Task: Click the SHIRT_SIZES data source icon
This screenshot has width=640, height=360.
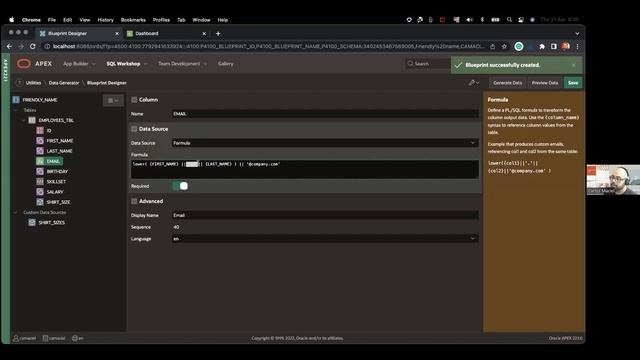Action: click(32, 222)
